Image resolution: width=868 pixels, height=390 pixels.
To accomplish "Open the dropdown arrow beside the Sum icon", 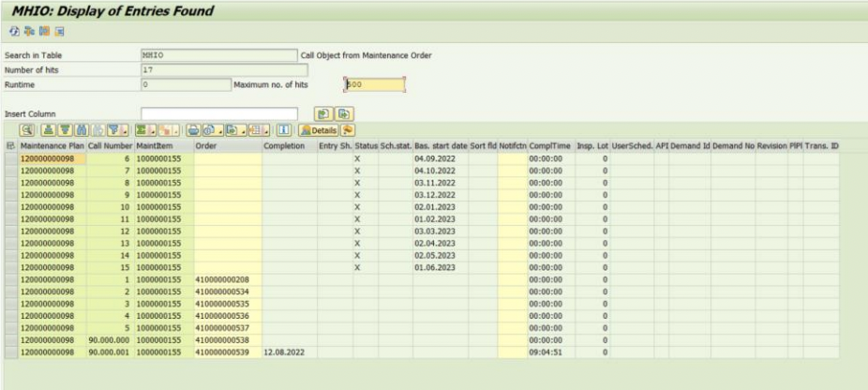I will coord(152,130).
